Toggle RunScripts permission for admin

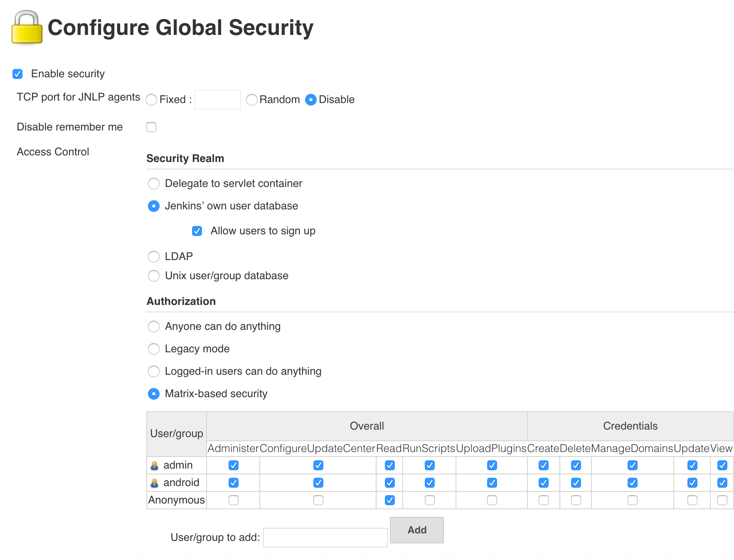(x=430, y=465)
